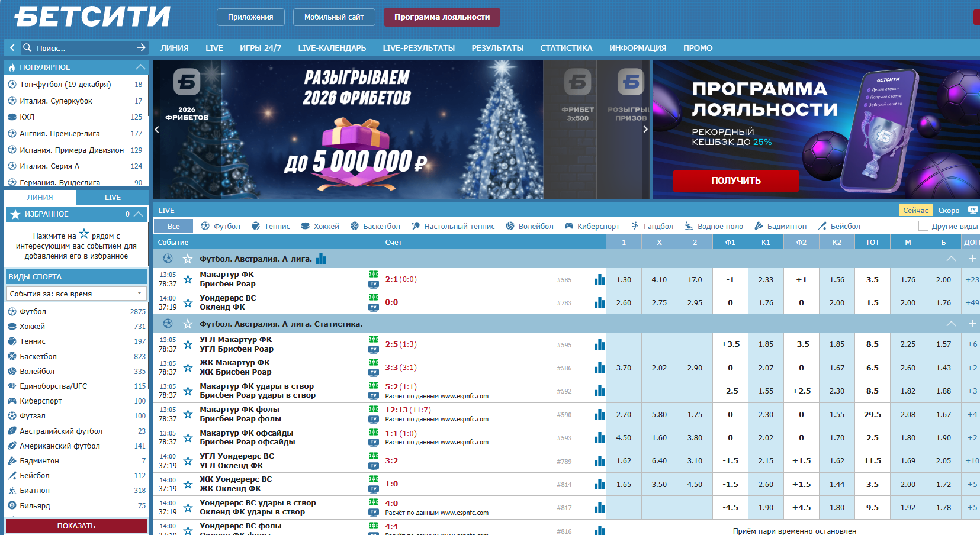This screenshot has width=980, height=535.
Task: Open the События за: все время dropdown
Action: pyautogui.click(x=76, y=294)
